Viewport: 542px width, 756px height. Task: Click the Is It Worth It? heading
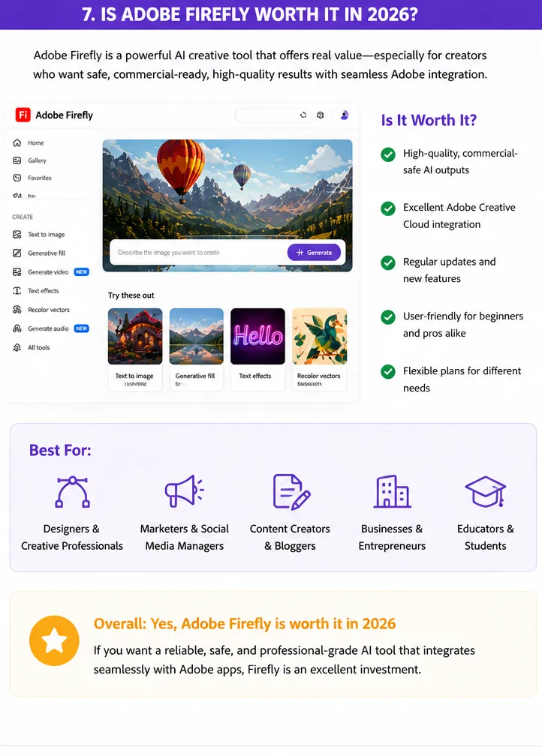(x=429, y=120)
